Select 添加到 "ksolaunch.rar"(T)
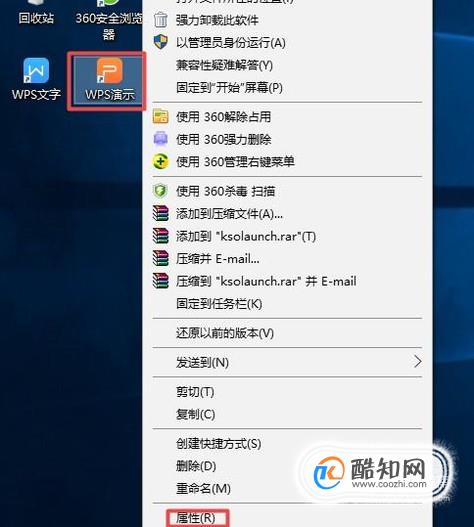This screenshot has width=474, height=527. pos(246,236)
